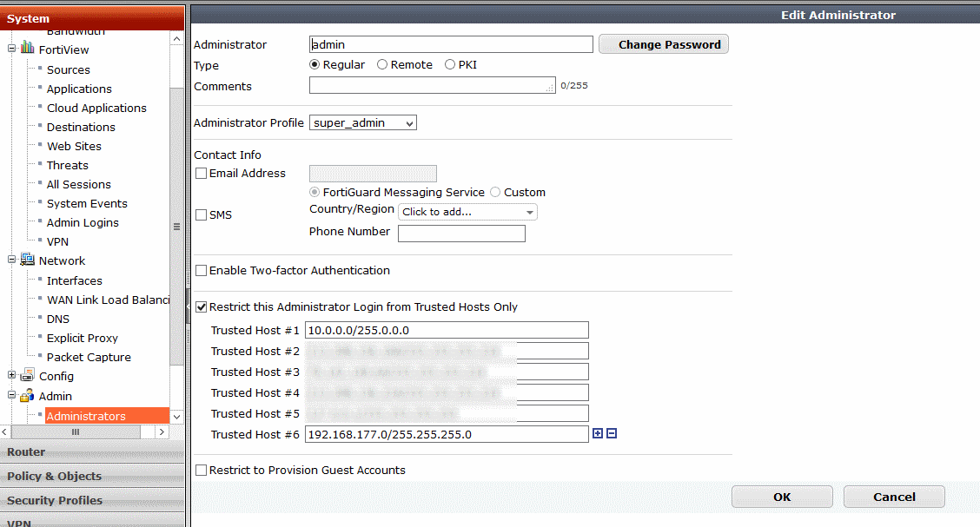Open the Country/Region dropdown
Image resolution: width=980 pixels, height=527 pixels.
(x=468, y=212)
